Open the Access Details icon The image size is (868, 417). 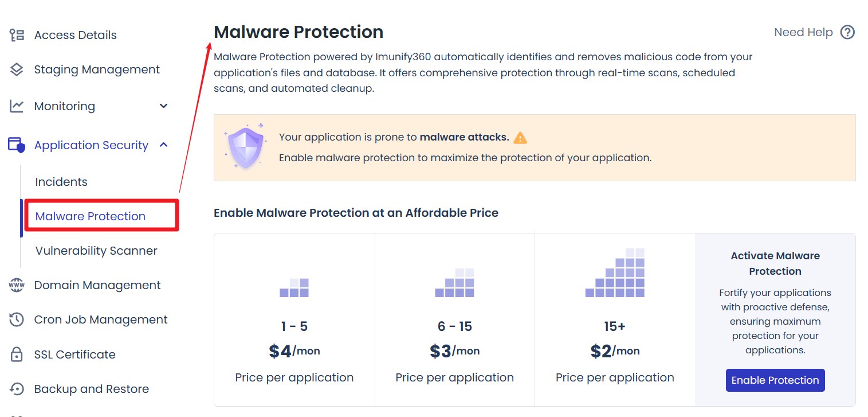coord(17,34)
